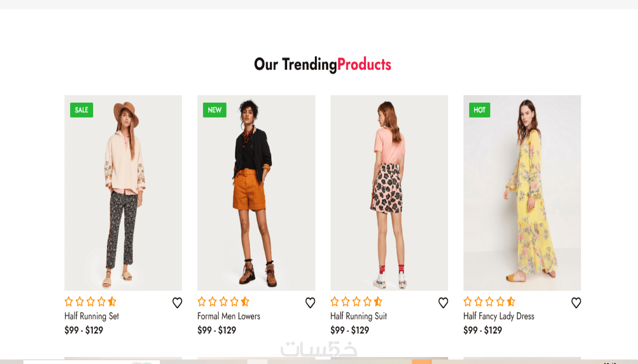
Task: Open the Formal Men Lowers product link
Action: pos(229,316)
